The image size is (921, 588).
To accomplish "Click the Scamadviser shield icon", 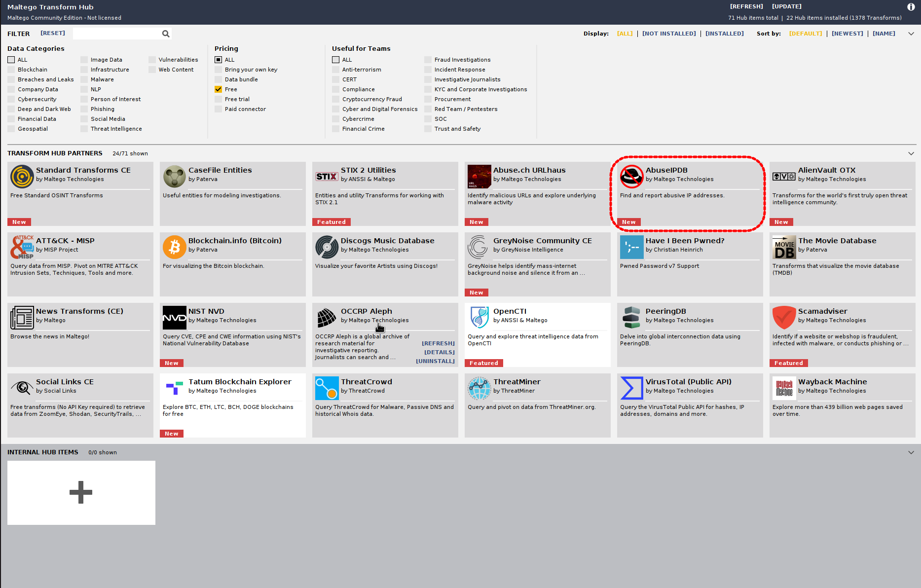I will [784, 318].
